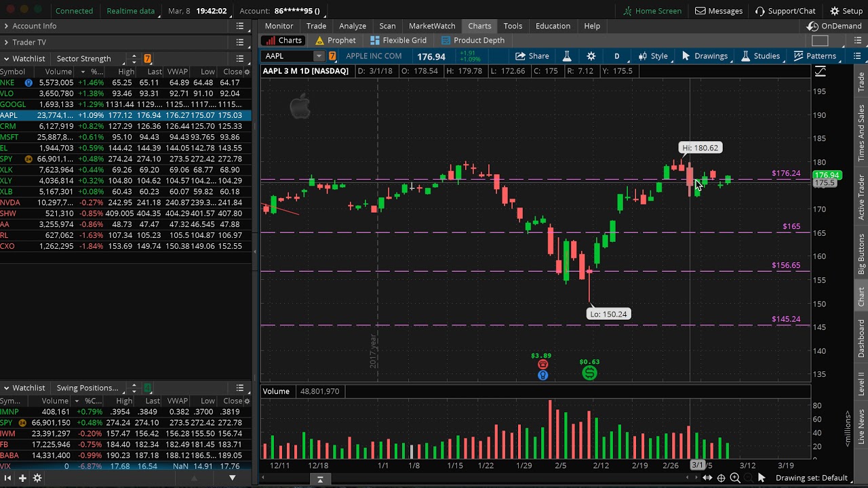Screen dimensions: 868x488
Task: Click the orange 7 link icon beside Sector Strength
Action: [148, 59]
